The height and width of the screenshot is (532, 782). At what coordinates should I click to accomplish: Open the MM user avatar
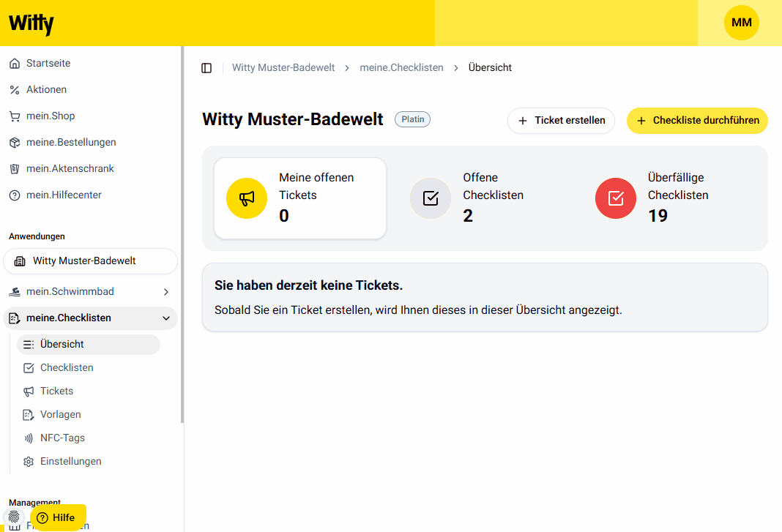(x=742, y=23)
